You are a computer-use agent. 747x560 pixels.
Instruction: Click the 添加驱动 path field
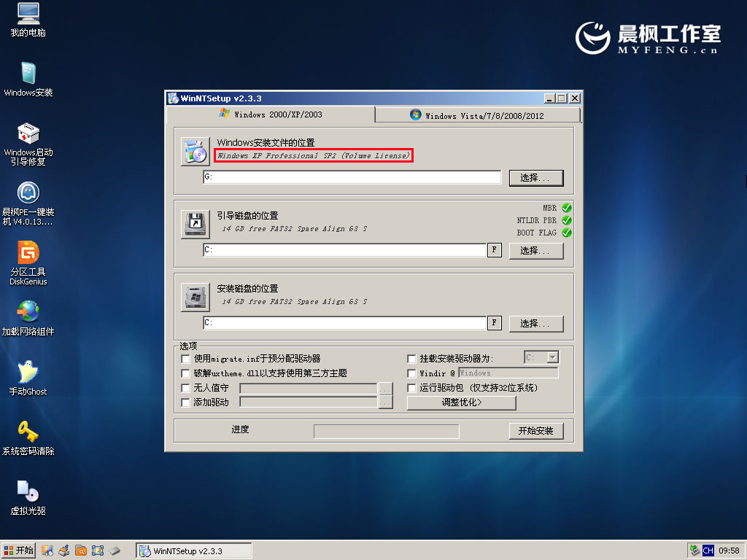pos(309,402)
